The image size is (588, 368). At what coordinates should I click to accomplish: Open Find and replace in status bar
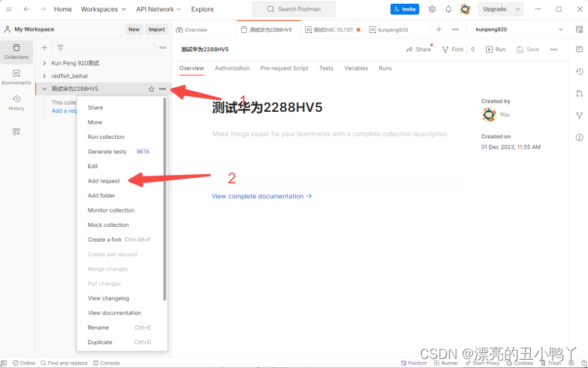point(64,363)
